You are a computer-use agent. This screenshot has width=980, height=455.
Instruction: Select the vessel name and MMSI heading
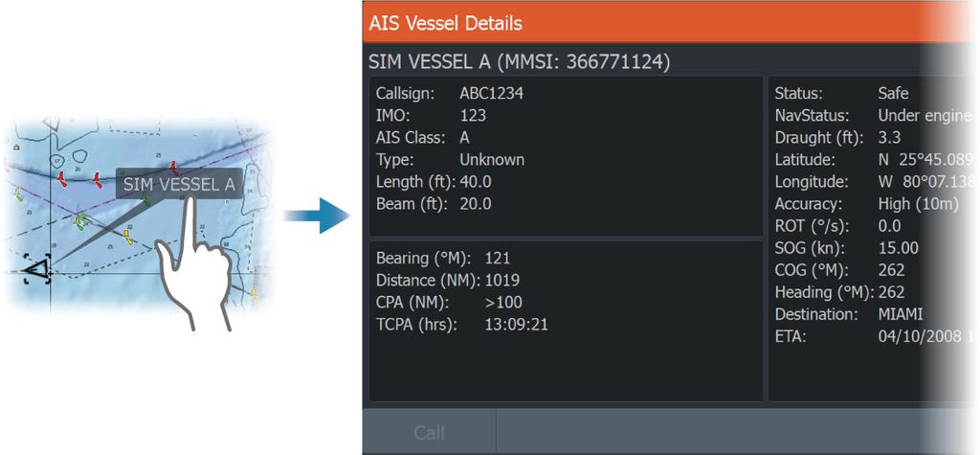520,61
